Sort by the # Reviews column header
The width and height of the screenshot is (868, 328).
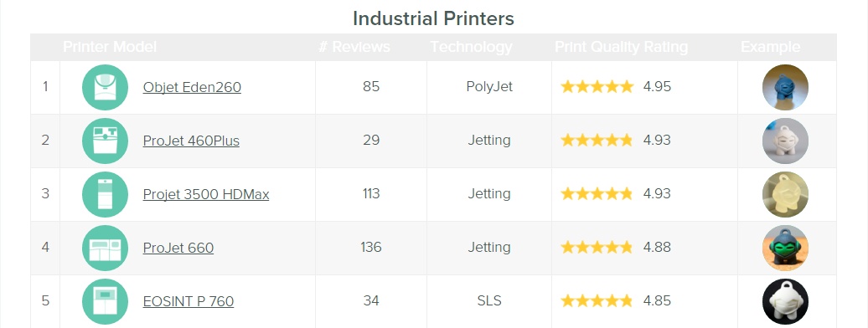point(354,47)
